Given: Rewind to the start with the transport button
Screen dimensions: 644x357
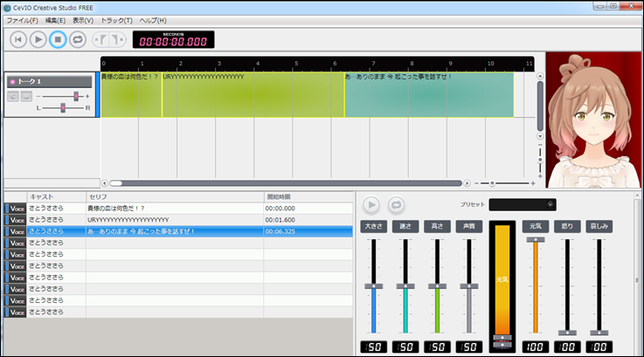Looking at the screenshot, I should coord(18,40).
